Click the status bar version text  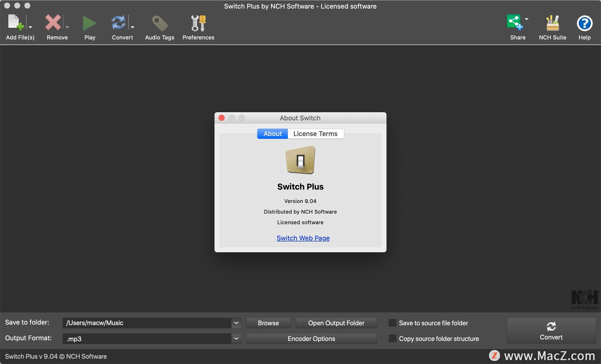coord(56,356)
